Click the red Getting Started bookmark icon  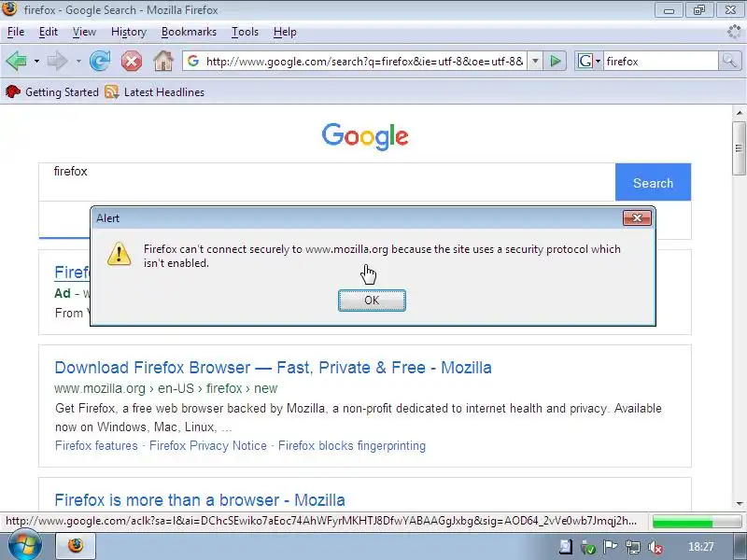click(13, 91)
